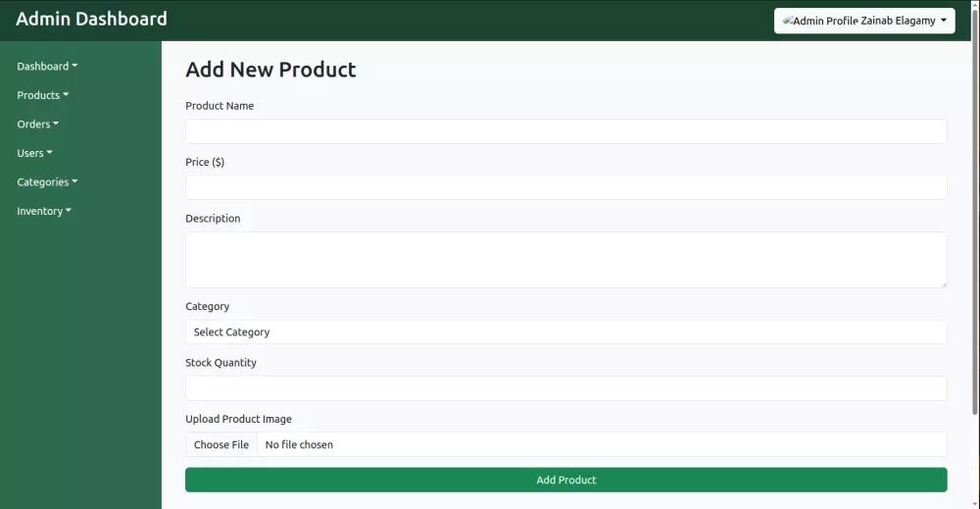The width and height of the screenshot is (980, 509).
Task: Open the Categories sidebar dropdown
Action: point(47,182)
